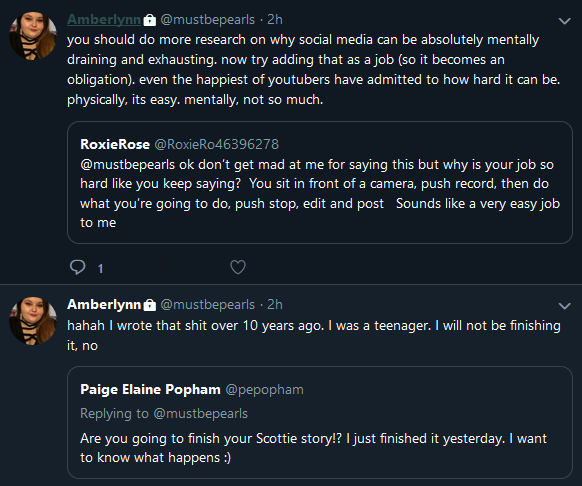Like the first tweet with heart icon
Image resolution: width=582 pixels, height=486 pixels.
click(x=238, y=267)
